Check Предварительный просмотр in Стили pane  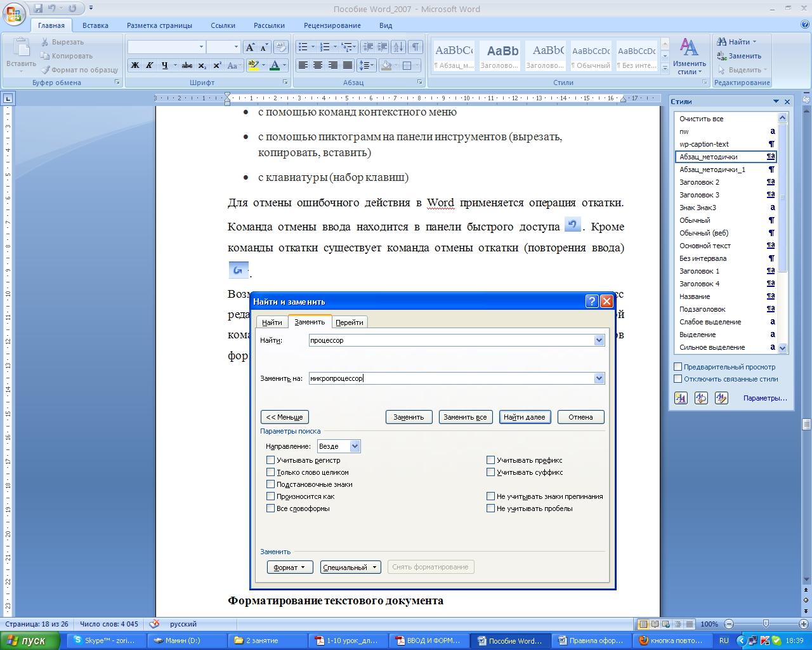[678, 367]
